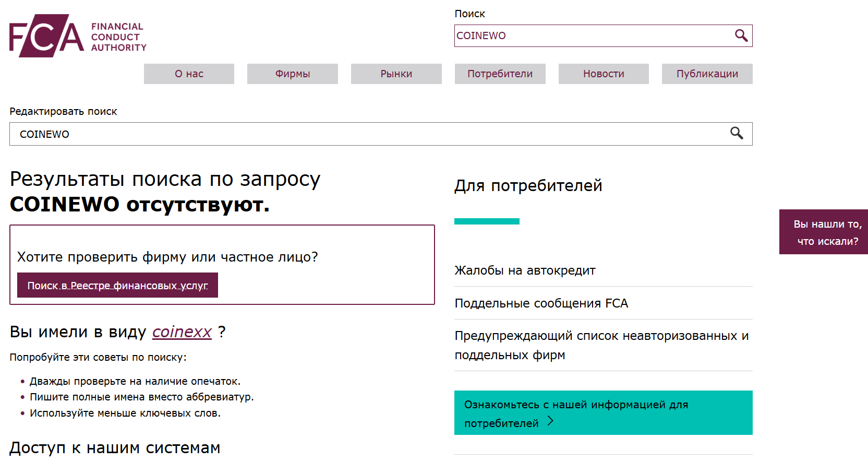Click the FCA logo
Screen dimensions: 868x461
46,36
